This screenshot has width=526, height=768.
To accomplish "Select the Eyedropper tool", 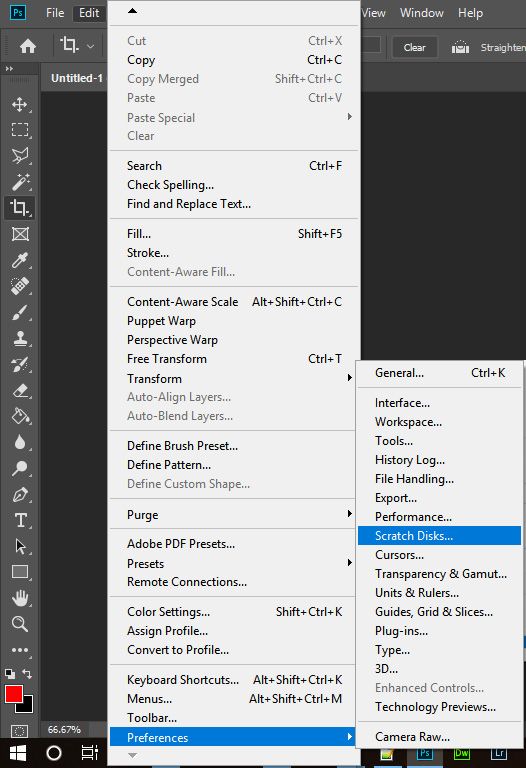I will (20, 260).
